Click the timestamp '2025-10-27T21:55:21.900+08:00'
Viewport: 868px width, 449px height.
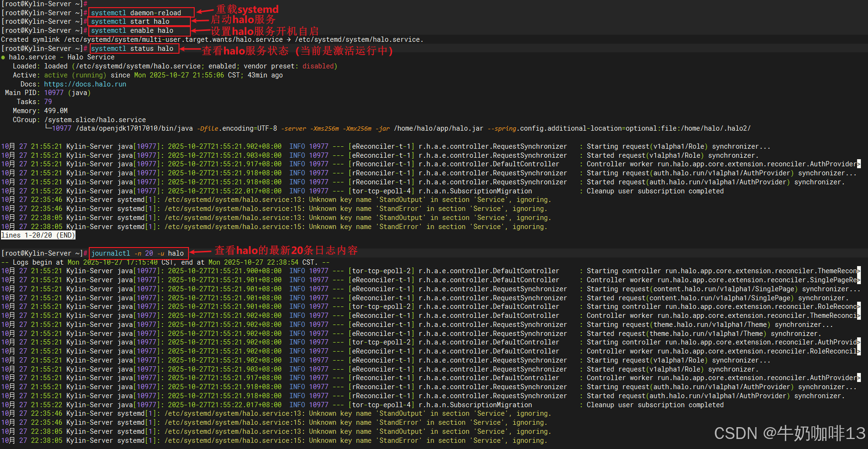pos(225,271)
